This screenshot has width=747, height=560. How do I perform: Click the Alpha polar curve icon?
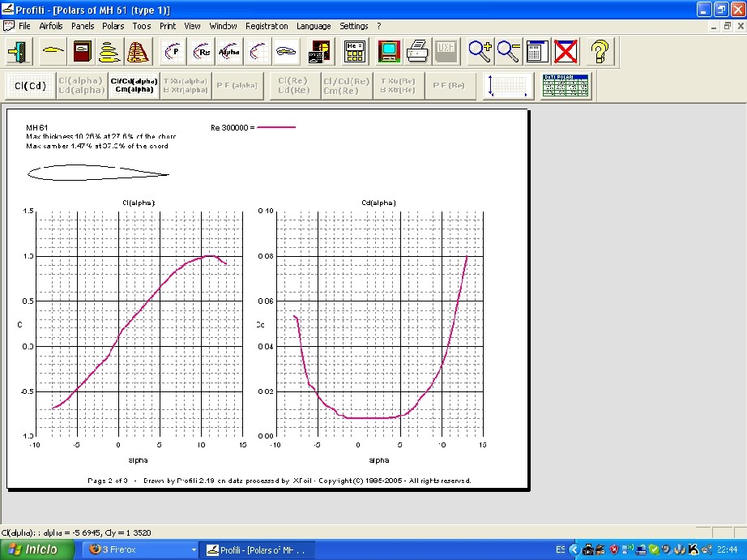[x=228, y=52]
